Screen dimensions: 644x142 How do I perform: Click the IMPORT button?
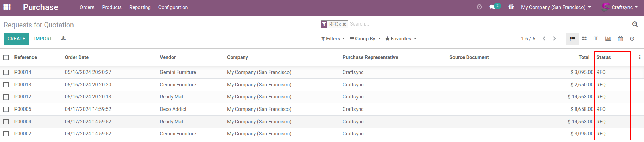click(43, 39)
